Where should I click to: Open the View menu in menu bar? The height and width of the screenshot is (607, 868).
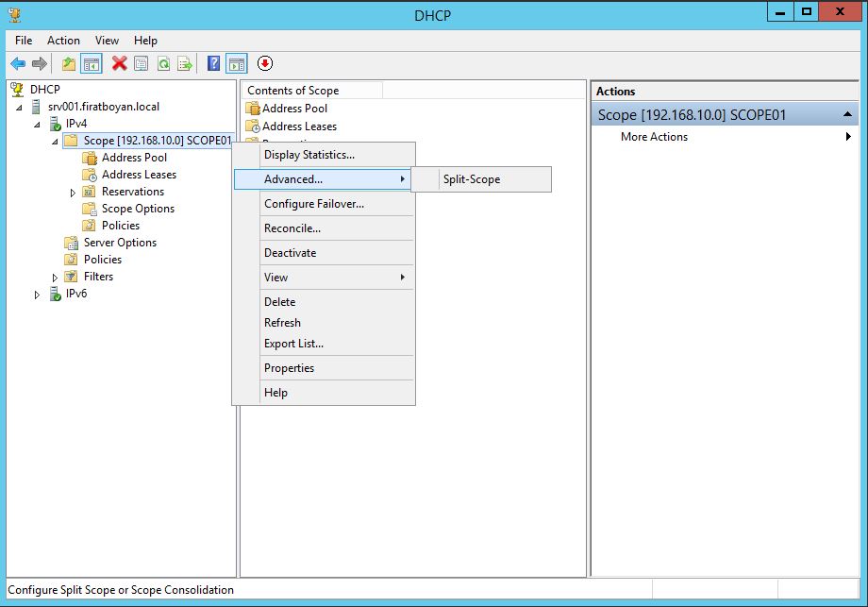tap(107, 41)
